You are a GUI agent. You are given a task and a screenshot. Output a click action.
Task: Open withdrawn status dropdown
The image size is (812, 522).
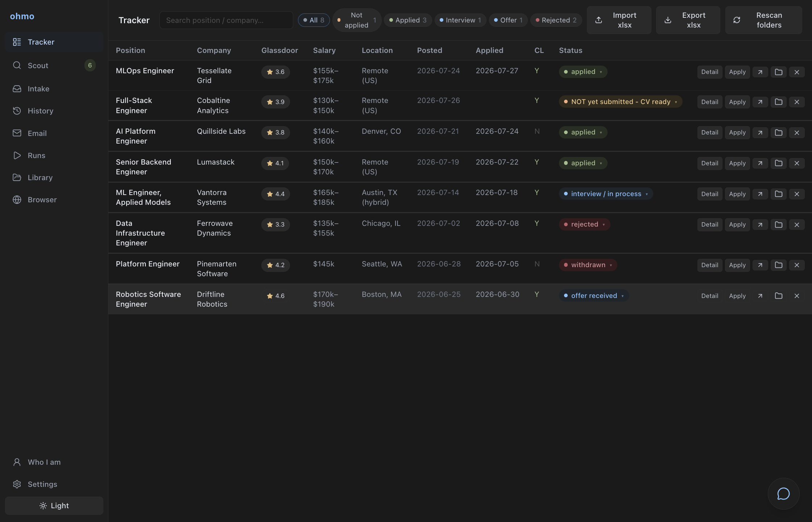click(x=588, y=265)
